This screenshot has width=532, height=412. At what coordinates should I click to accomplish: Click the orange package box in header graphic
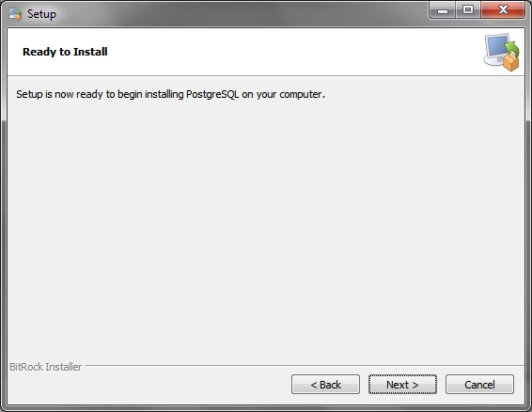(x=510, y=61)
